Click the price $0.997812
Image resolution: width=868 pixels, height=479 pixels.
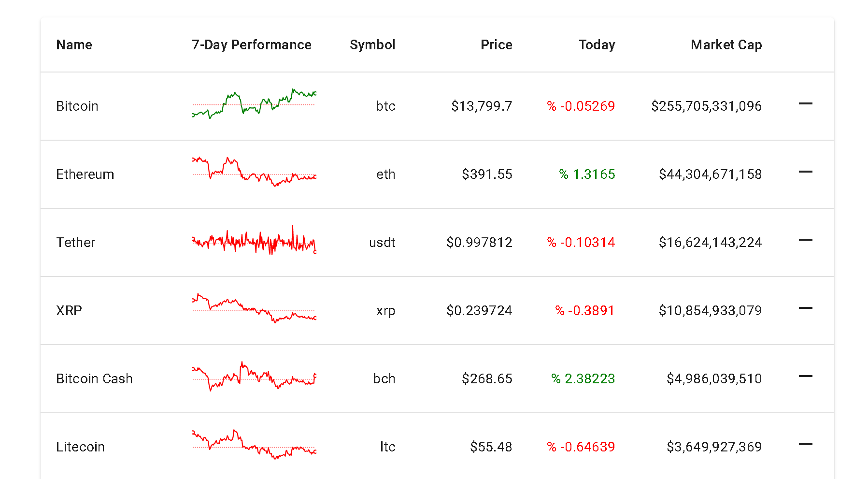point(479,243)
